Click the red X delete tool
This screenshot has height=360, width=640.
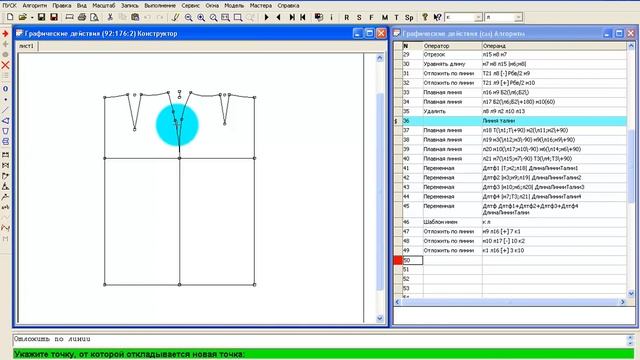[x=5, y=65]
